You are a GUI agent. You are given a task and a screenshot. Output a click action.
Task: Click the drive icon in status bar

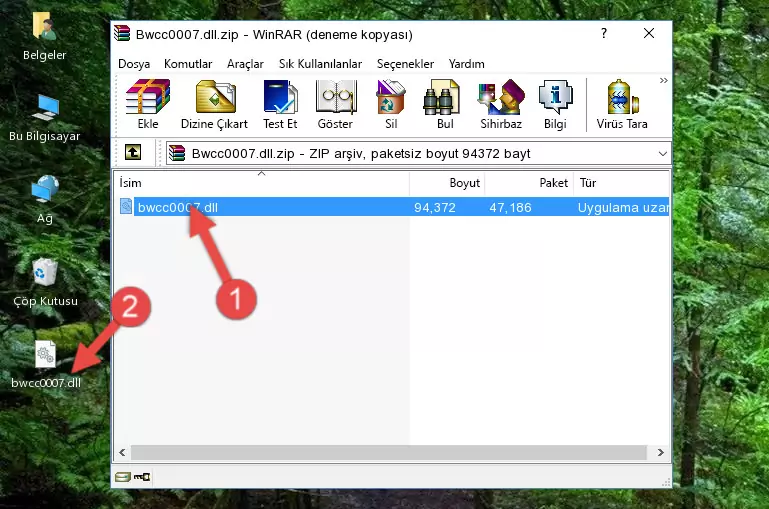coord(123,476)
